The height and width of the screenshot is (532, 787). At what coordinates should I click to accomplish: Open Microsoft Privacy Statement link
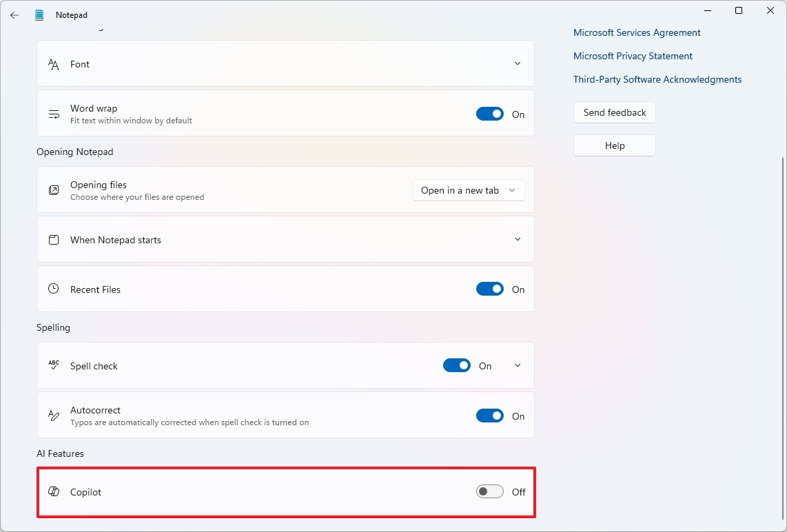pyautogui.click(x=633, y=56)
